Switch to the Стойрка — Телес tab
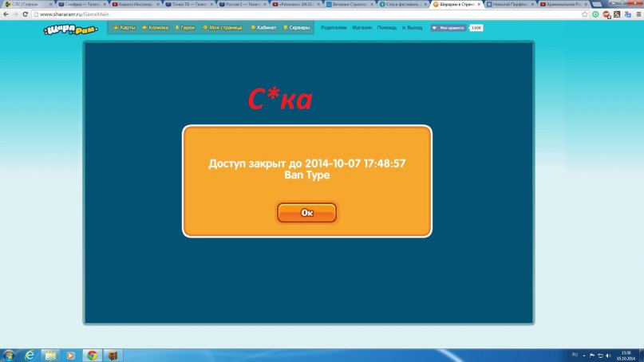The height and width of the screenshot is (362, 644). tap(81, 4)
